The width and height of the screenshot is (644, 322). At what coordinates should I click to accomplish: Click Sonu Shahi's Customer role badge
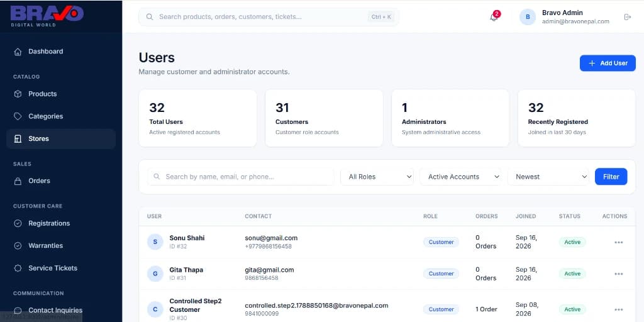coord(441,242)
